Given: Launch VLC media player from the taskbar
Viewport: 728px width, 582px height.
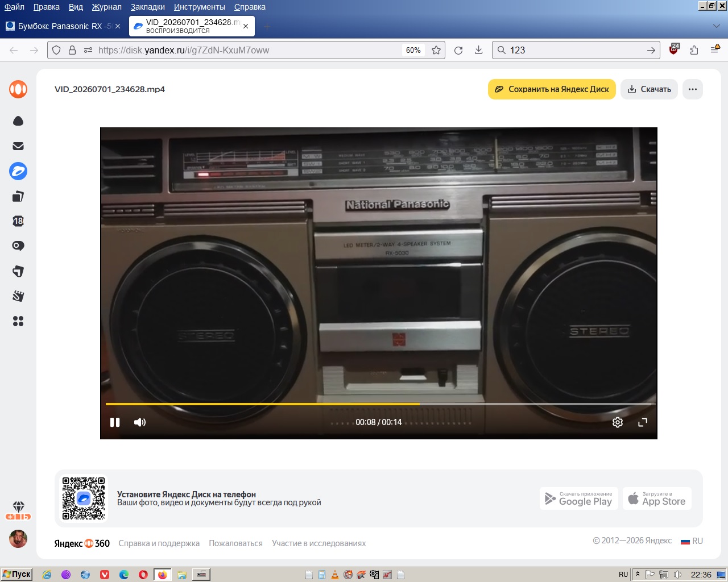Looking at the screenshot, I should pos(335,575).
